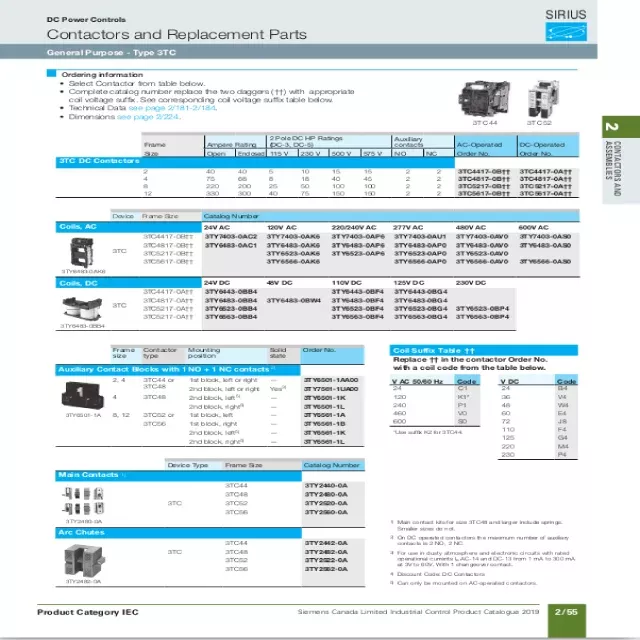
Task: Click catalog number 3TY6483-0BW4
Action: click(293, 301)
